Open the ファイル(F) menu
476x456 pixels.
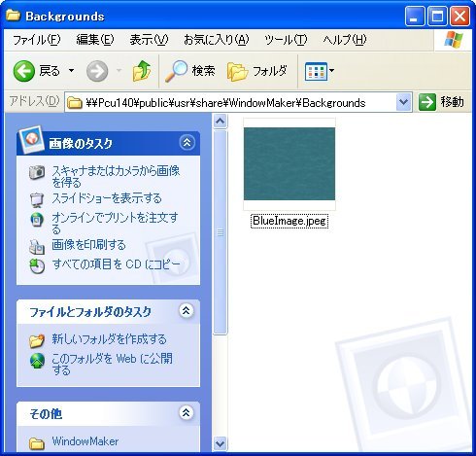coord(36,40)
